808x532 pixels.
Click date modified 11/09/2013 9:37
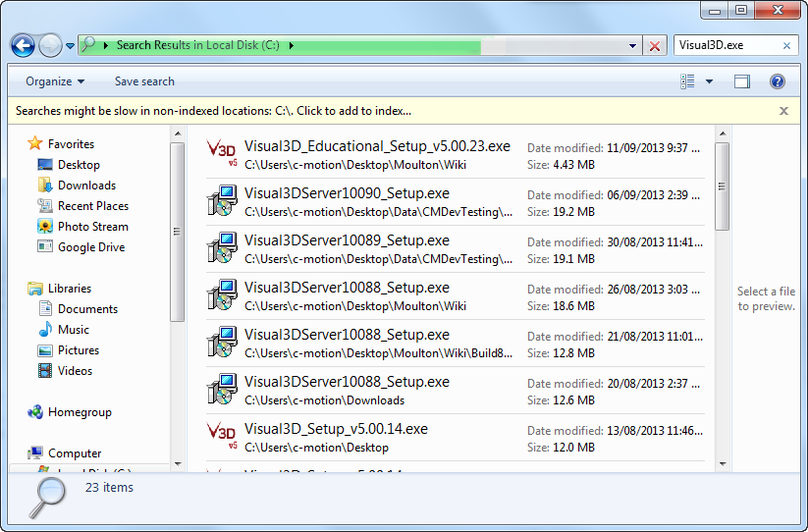click(654, 148)
